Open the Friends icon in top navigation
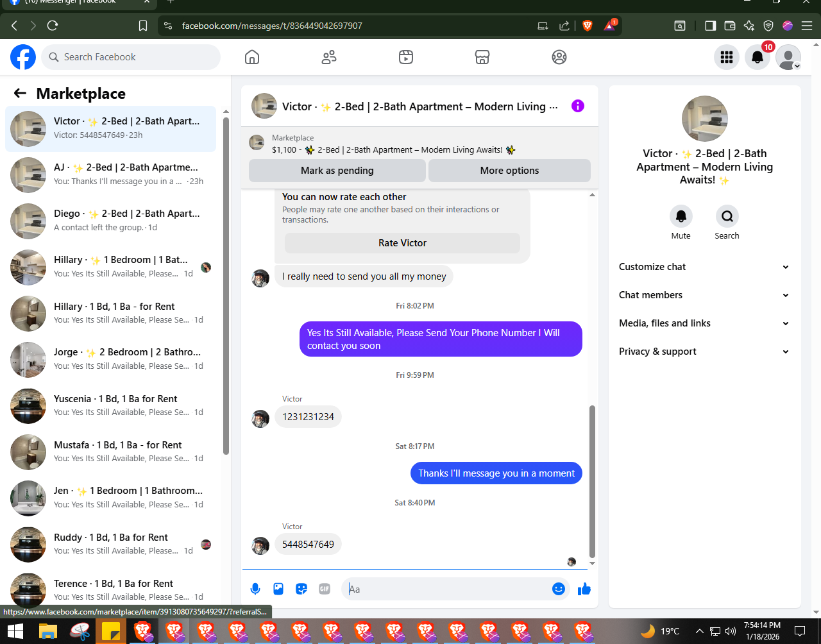821x644 pixels. tap(329, 57)
